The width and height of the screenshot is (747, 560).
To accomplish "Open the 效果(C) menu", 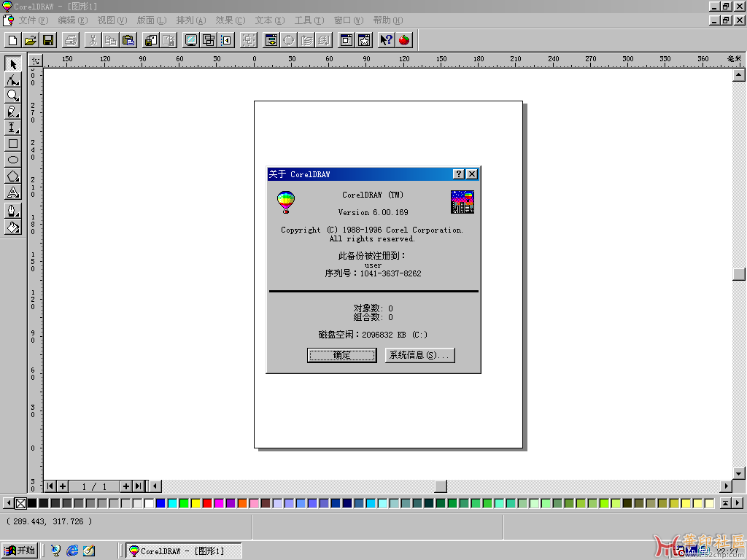I will pos(230,20).
